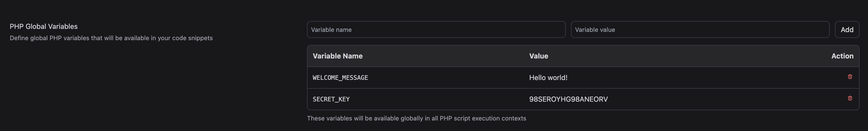
Task: Focus the Variable name input field
Action: coord(436,30)
